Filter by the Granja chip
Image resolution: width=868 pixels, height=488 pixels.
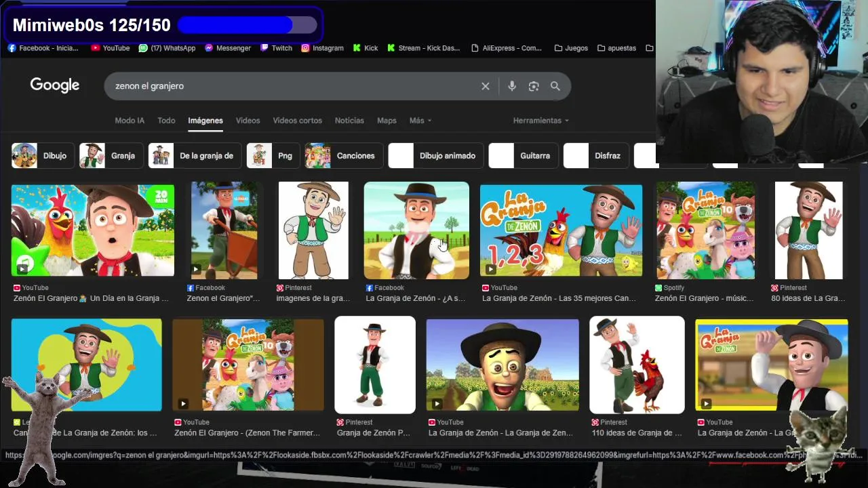pos(111,155)
